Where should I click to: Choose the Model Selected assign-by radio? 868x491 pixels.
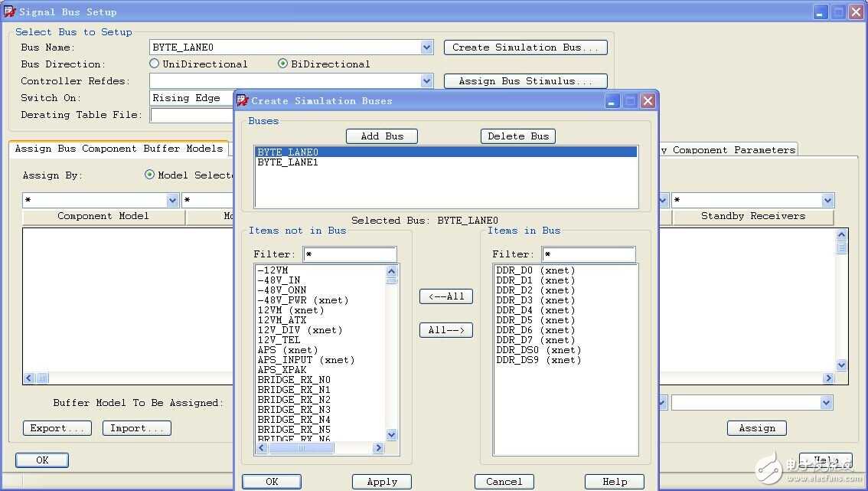click(x=149, y=175)
